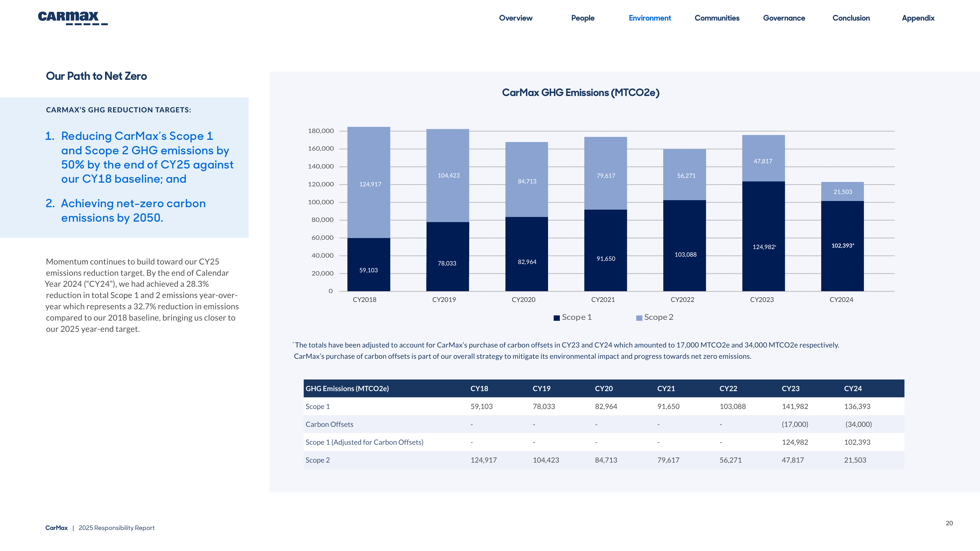
Task: Click the CY24 table column header
Action: [853, 389]
